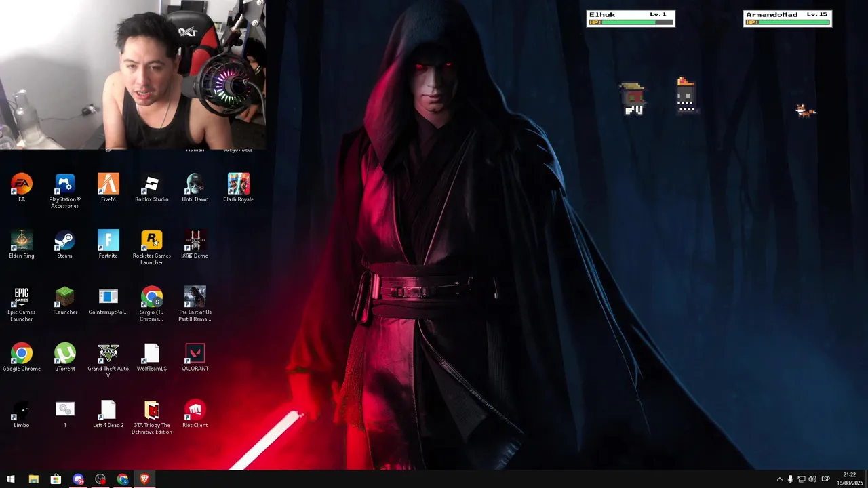Screen dimensions: 868x488
Task: Click the dark robot pixel character
Action: (x=686, y=95)
